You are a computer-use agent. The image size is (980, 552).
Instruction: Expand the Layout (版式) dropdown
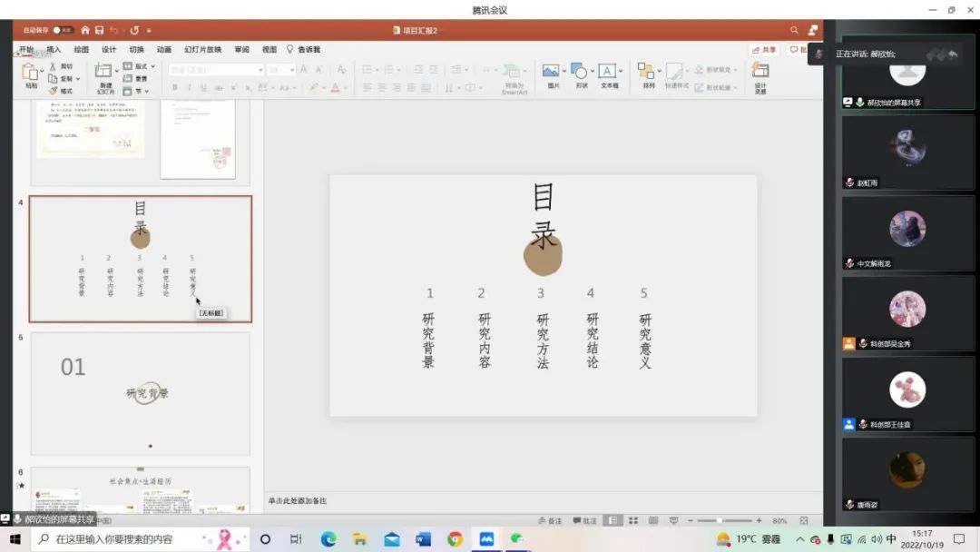click(152, 66)
